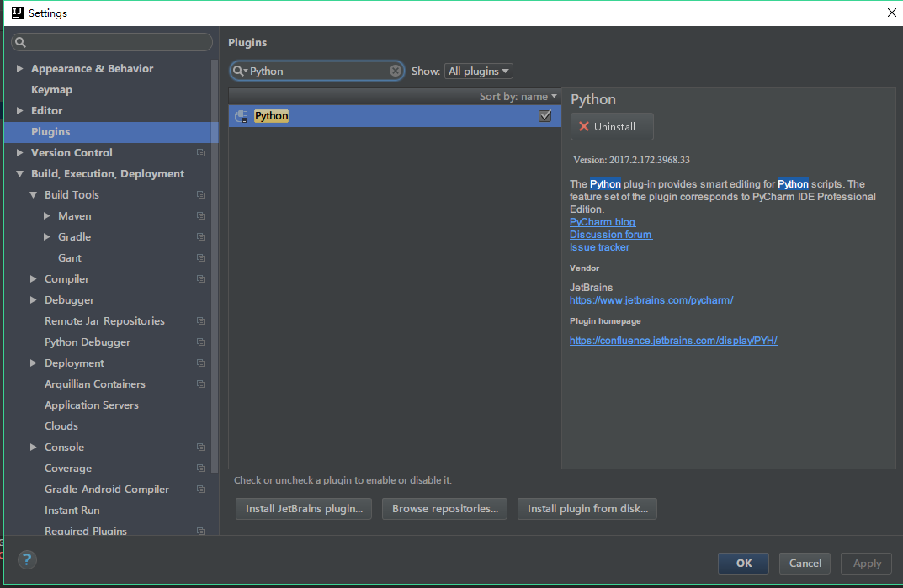
Task: Open Remote Jar Repositories settings
Action: tap(105, 320)
